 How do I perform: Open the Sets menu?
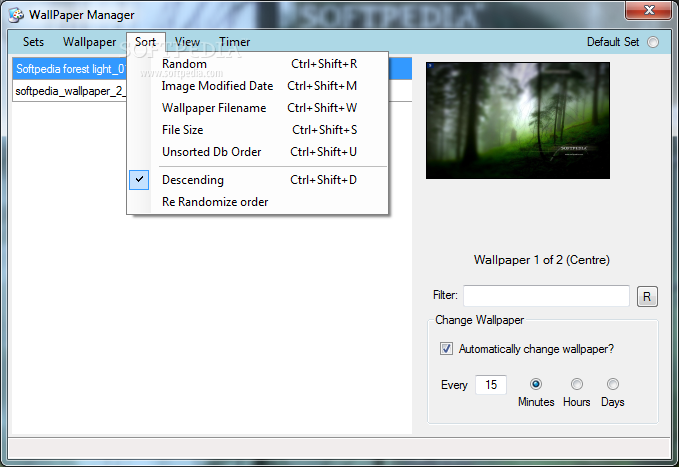click(x=33, y=42)
